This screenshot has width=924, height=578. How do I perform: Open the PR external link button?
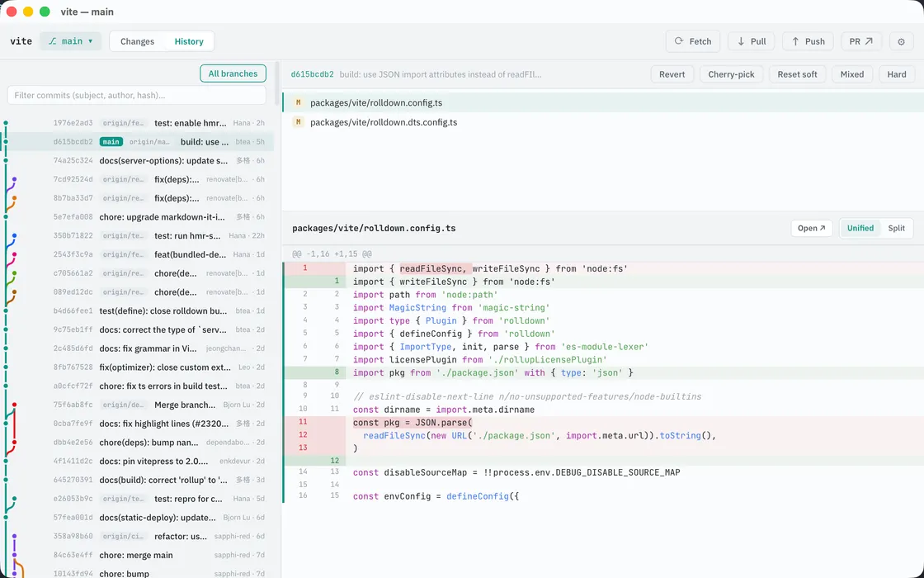[861, 41]
